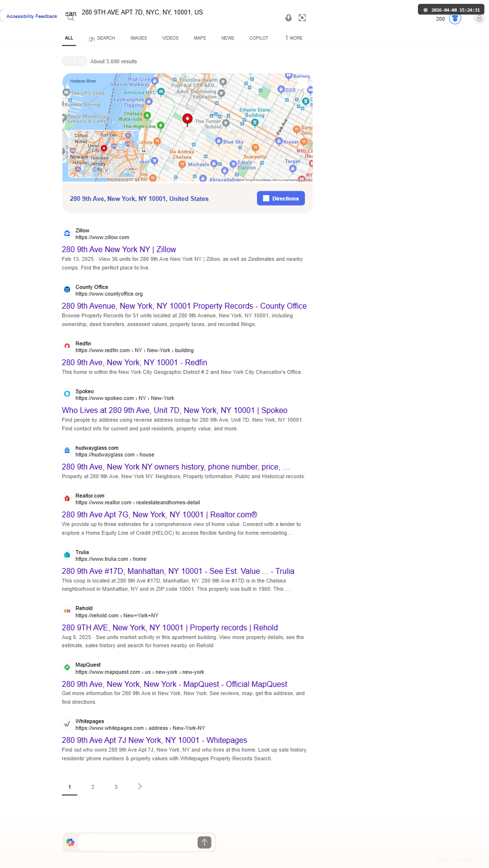Click the Redfin URL breadcrumb text

pyautogui.click(x=134, y=350)
